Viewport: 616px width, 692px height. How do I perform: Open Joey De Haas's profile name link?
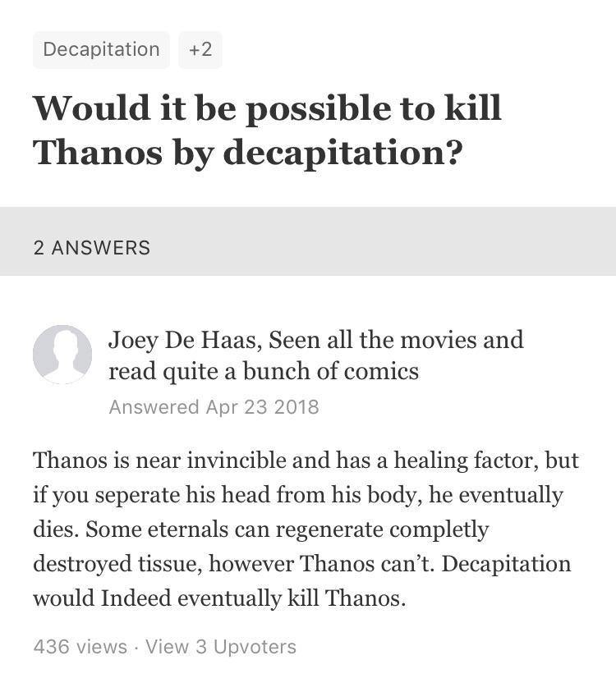coord(183,340)
